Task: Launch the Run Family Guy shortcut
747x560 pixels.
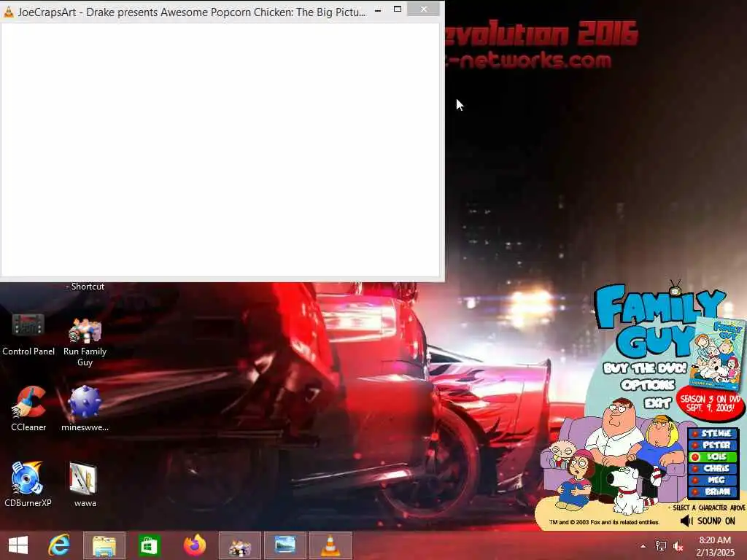Action: pos(85,342)
